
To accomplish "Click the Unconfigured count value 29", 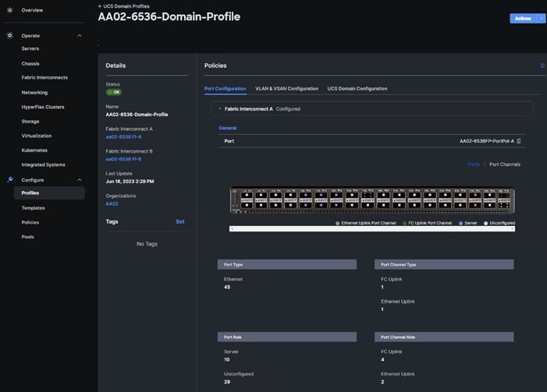I will 227,382.
